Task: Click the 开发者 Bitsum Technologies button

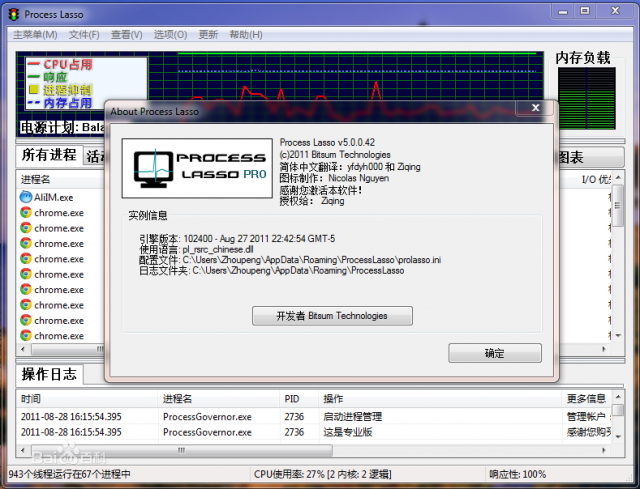Action: coord(331,315)
